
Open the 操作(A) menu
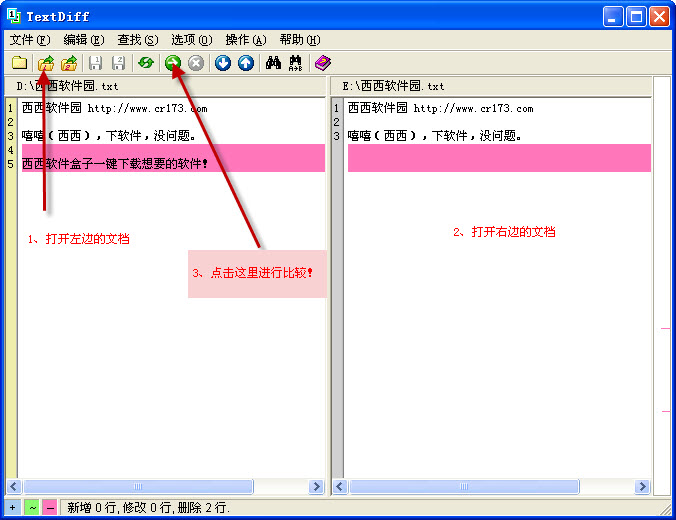[246, 40]
